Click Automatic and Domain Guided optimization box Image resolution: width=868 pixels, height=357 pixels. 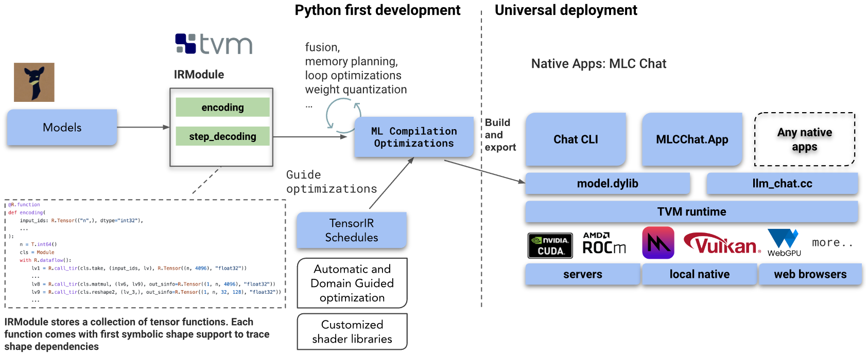click(x=352, y=283)
